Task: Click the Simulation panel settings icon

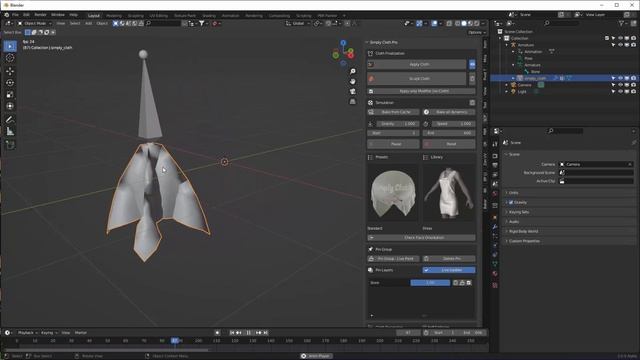Action: (472, 102)
